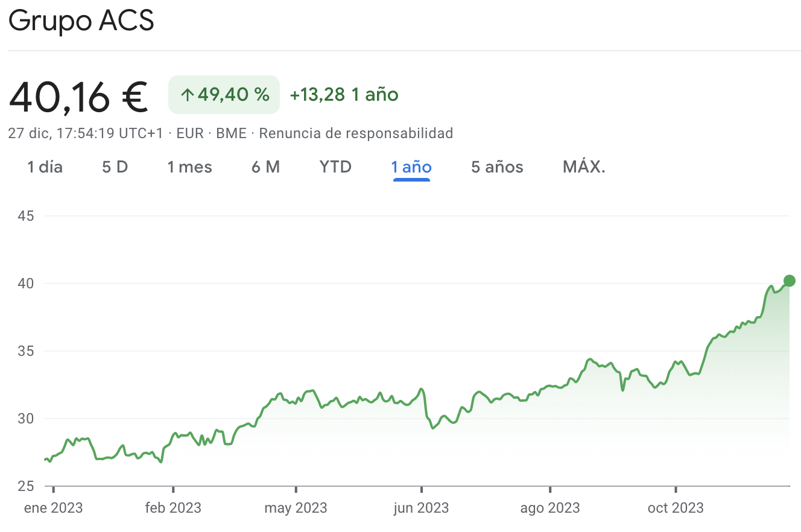Viewport: 801px width, 532px height.
Task: Click the feb 2023 axis label
Action: (x=173, y=508)
